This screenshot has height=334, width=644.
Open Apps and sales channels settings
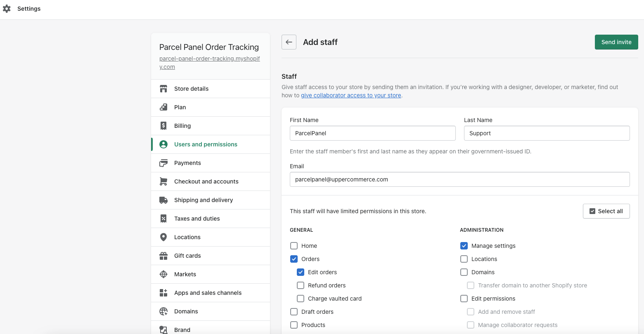click(211, 293)
